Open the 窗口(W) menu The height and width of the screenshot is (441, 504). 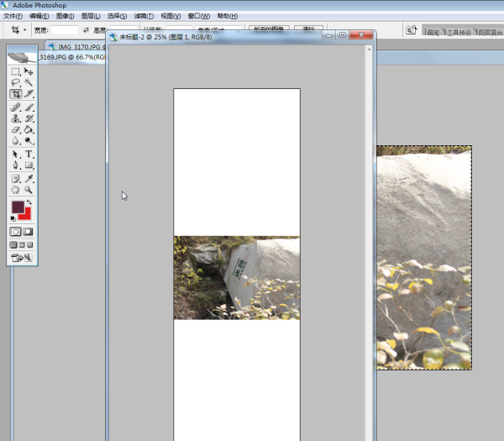[199, 16]
